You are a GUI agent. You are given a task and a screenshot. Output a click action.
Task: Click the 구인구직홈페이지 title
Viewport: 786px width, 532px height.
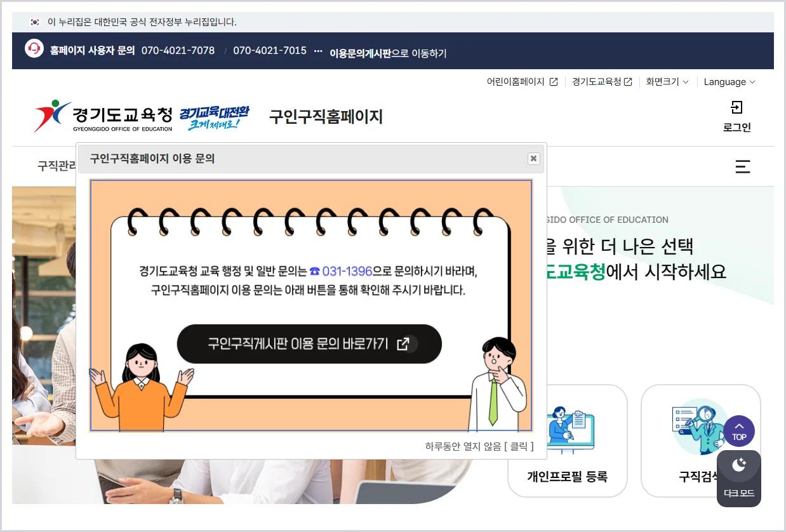tap(326, 117)
